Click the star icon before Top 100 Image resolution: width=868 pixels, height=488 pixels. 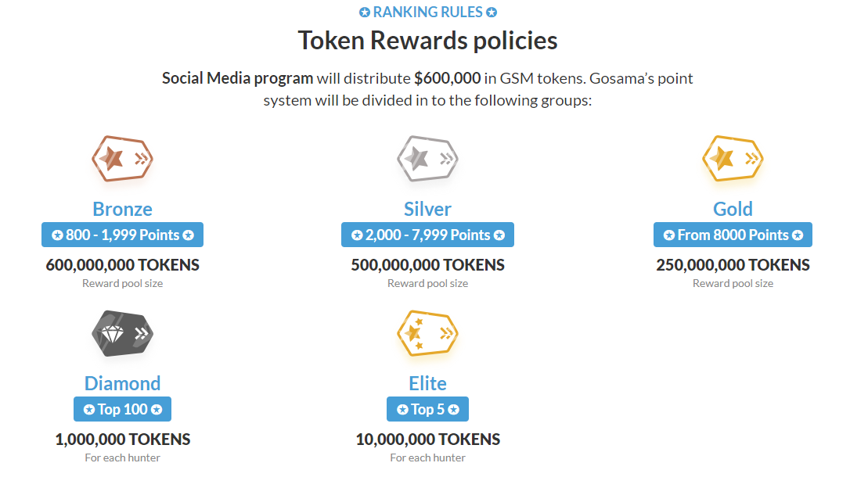click(x=89, y=410)
